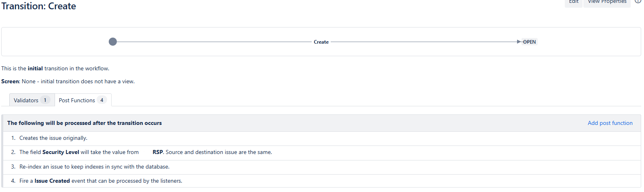Click the Validators count badge 1
Screen dimensions: 644x192
point(45,100)
